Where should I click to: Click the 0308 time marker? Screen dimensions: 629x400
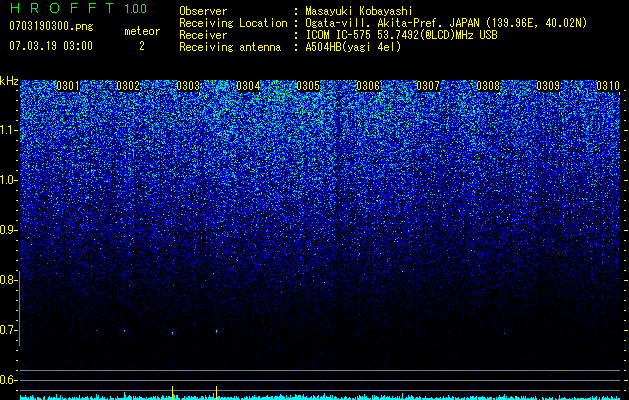click(x=488, y=86)
